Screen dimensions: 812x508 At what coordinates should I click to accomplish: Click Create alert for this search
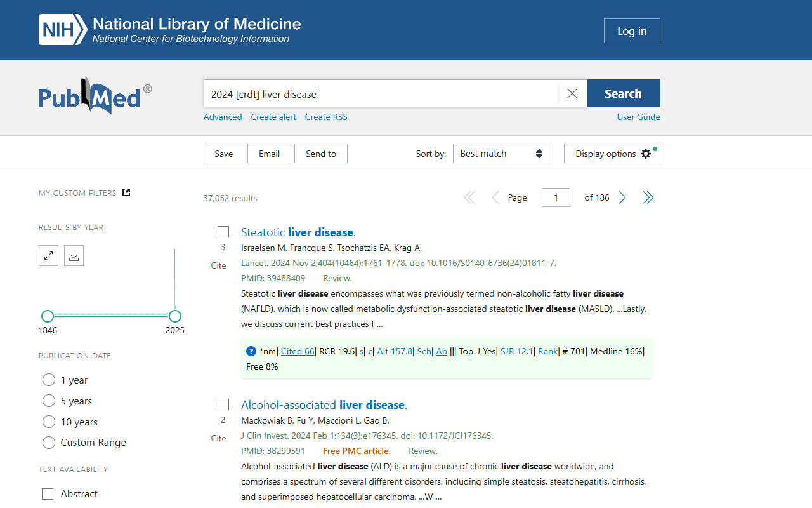click(273, 117)
